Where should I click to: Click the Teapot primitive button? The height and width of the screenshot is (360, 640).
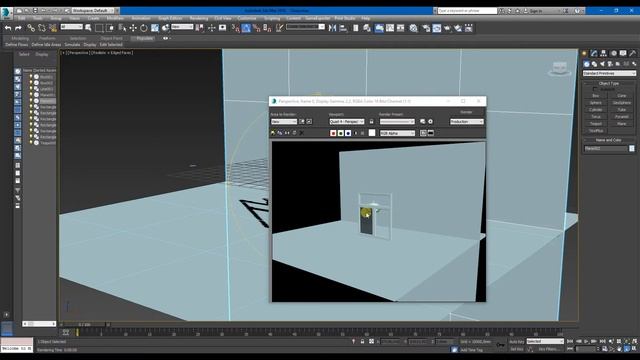click(x=596, y=124)
